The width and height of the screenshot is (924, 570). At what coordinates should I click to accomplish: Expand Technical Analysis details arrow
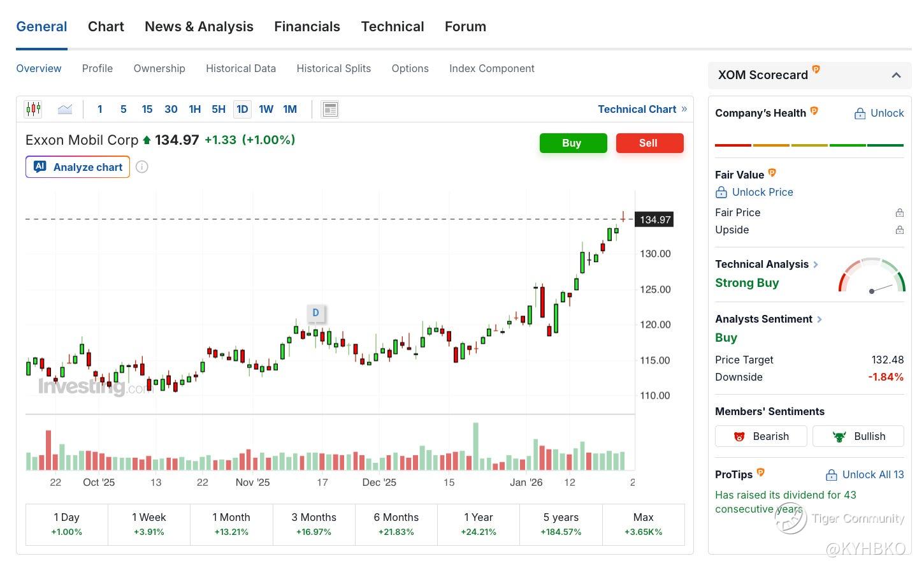point(816,264)
